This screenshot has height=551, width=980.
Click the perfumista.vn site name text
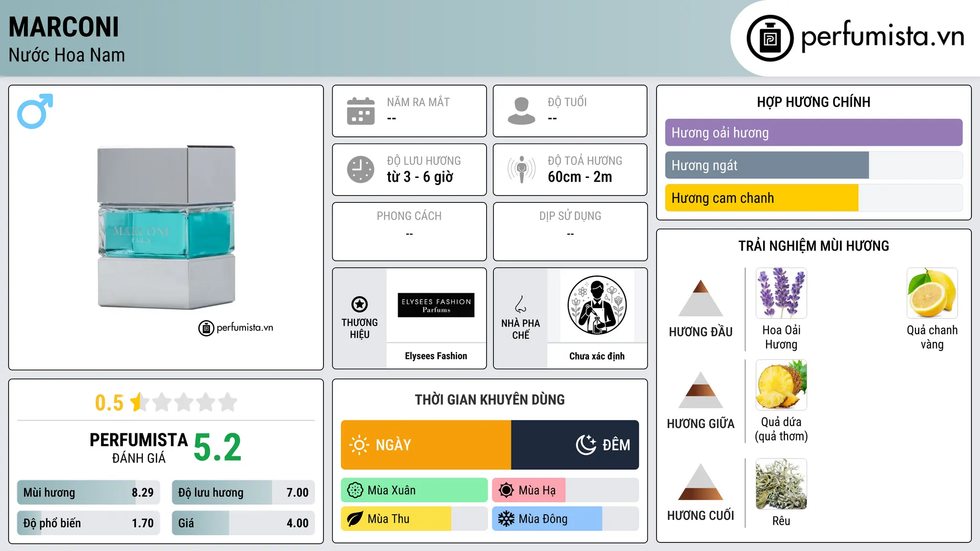(x=882, y=37)
